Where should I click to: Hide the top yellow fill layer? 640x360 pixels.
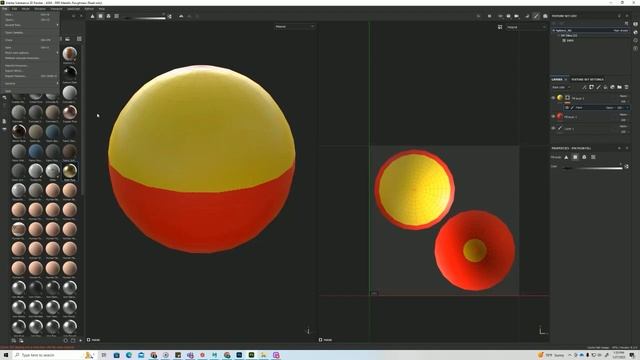tap(553, 98)
